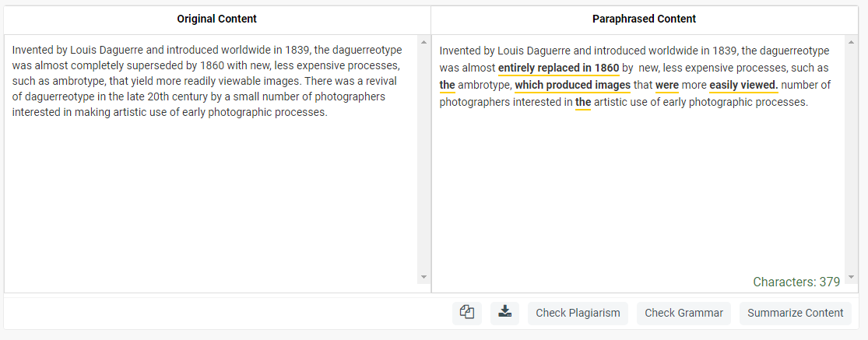
Task: Click the Check Plagiarism button
Action: [578, 313]
